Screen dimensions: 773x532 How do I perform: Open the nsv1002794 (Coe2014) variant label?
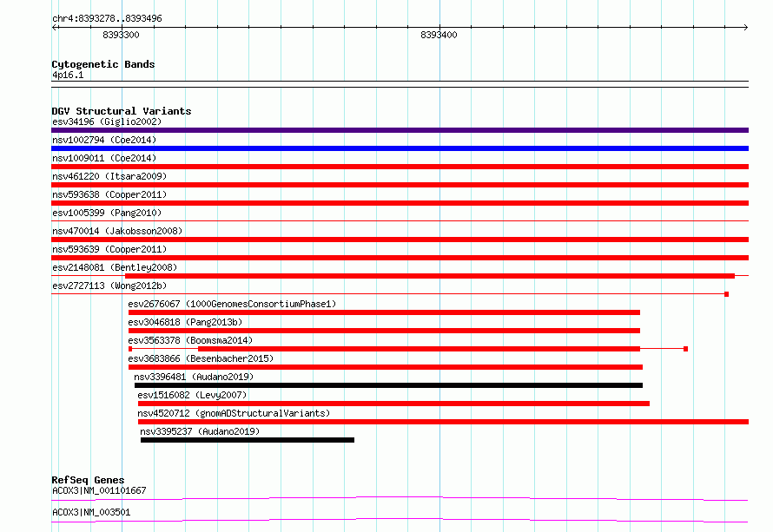pos(104,140)
